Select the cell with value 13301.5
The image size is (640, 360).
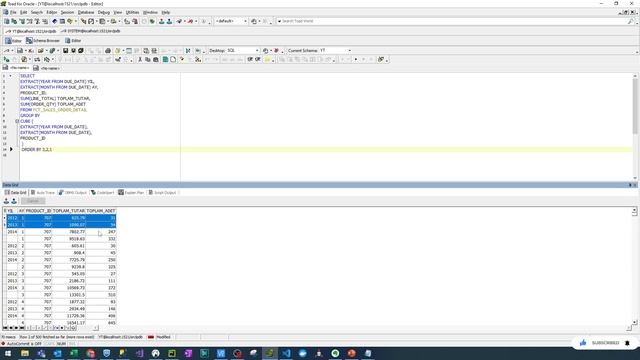tap(69, 295)
